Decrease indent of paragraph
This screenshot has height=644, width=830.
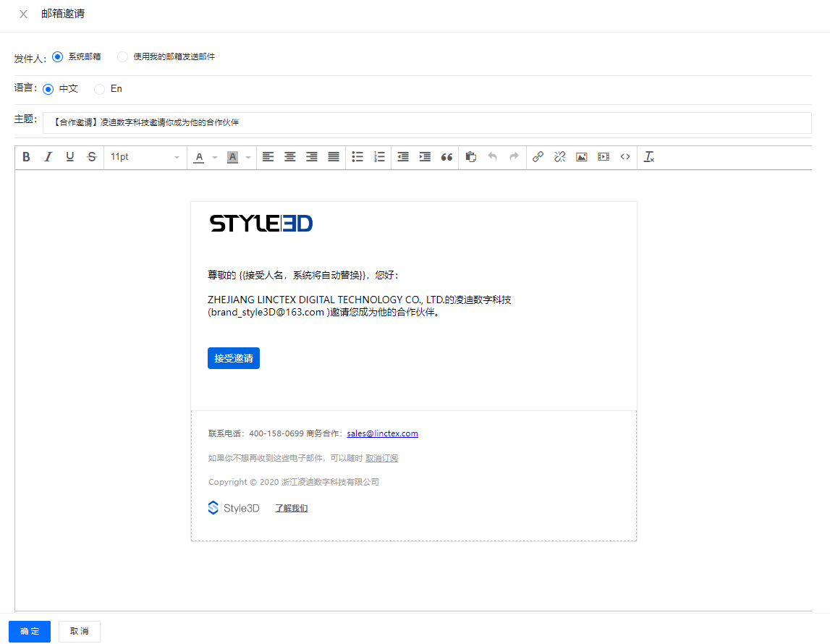(x=403, y=156)
